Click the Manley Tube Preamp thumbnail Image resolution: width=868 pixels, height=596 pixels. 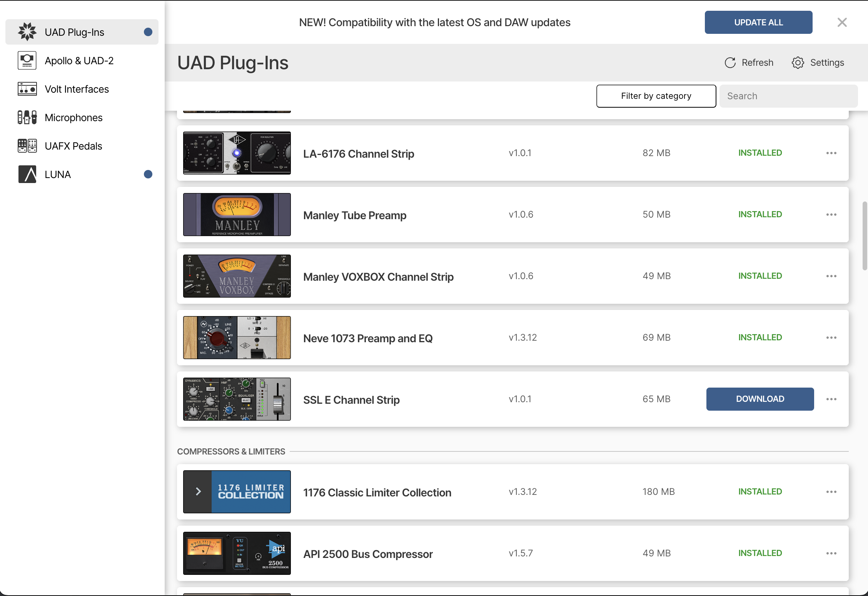coord(237,215)
